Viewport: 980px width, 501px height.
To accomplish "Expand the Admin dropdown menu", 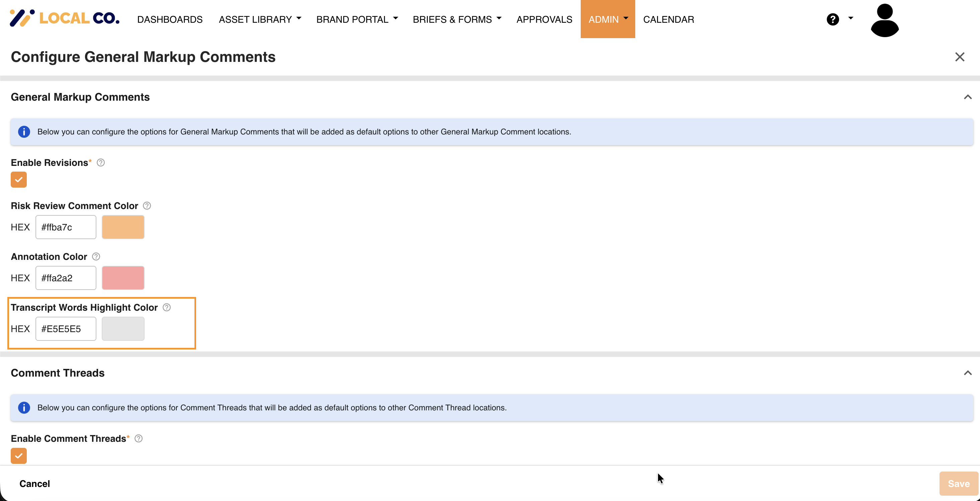I will pyautogui.click(x=607, y=19).
